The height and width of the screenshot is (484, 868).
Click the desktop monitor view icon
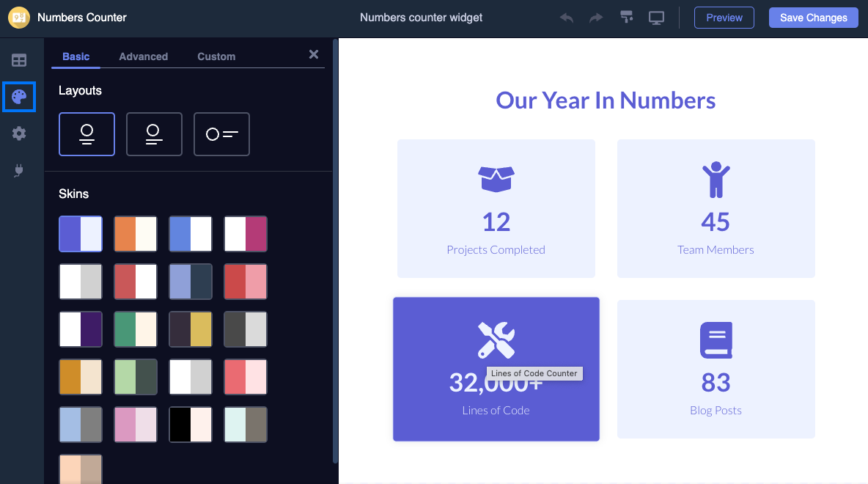(x=656, y=18)
